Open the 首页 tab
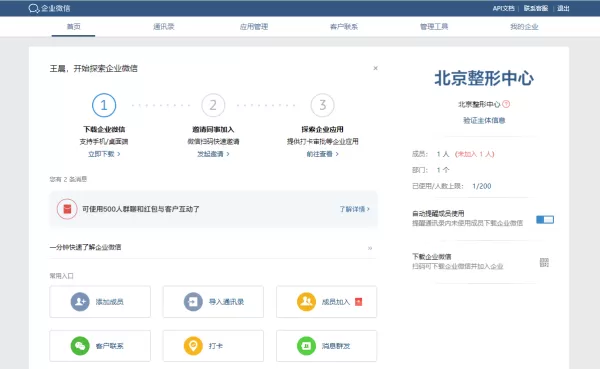This screenshot has width=600, height=369. point(73,26)
